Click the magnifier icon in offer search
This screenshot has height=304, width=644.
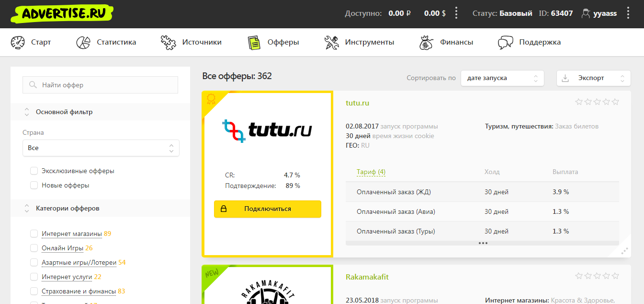click(x=33, y=85)
